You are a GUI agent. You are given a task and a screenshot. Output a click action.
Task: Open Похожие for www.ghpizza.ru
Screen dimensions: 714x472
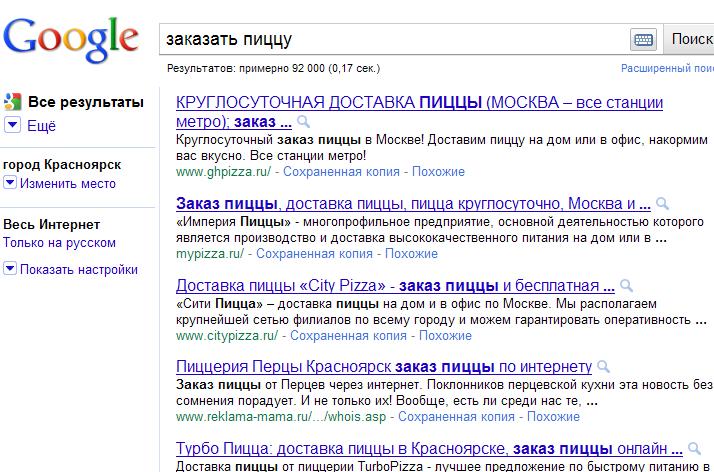point(439,172)
